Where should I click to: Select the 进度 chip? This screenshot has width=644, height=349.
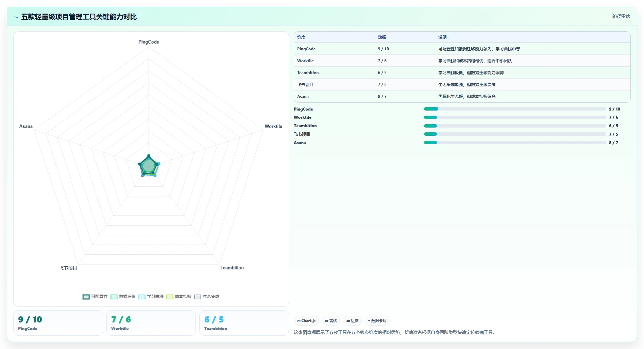pos(352,321)
